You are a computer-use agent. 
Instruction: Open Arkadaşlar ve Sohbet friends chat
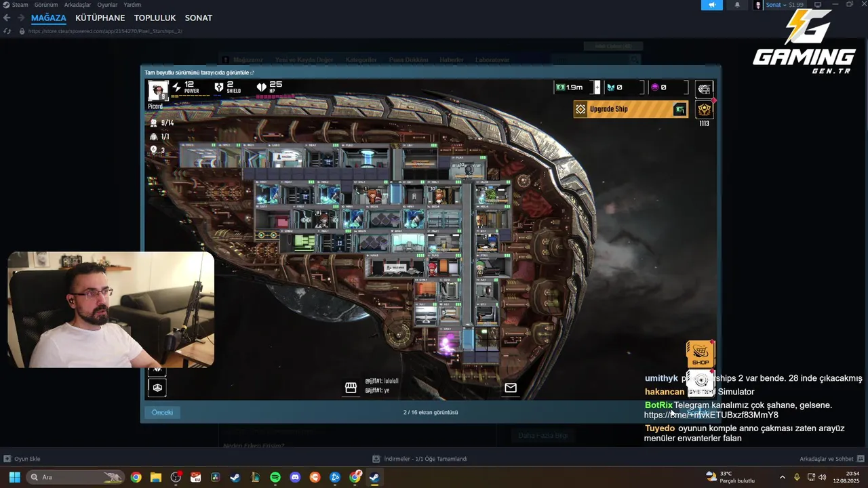(x=831, y=459)
